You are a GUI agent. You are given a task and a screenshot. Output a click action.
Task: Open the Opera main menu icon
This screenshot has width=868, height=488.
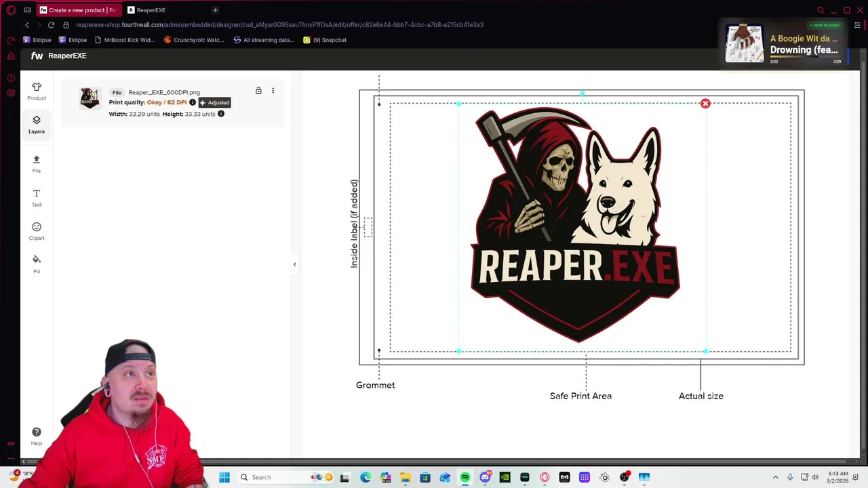(11, 10)
